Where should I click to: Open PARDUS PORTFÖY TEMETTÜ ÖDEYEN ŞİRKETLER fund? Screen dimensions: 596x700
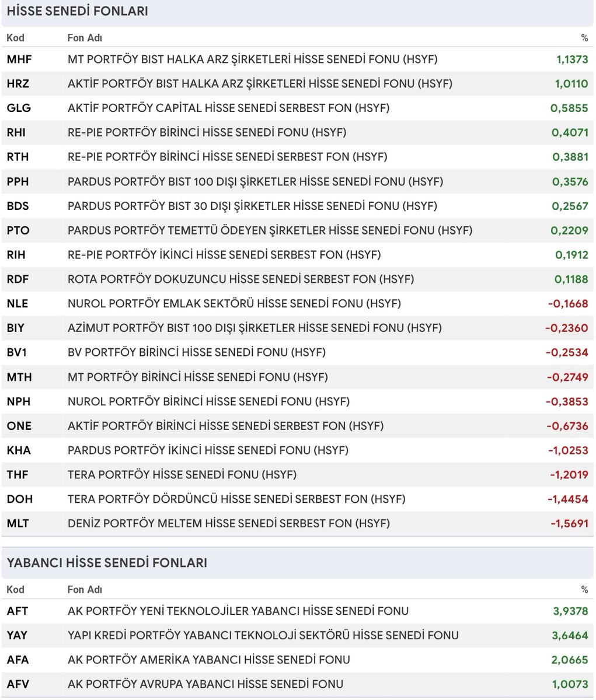coord(270,231)
